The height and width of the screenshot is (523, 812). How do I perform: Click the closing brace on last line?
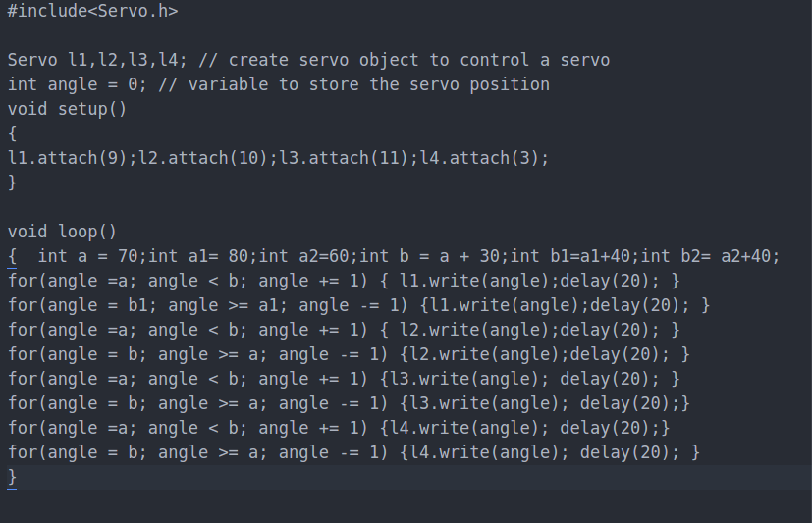tap(12, 477)
